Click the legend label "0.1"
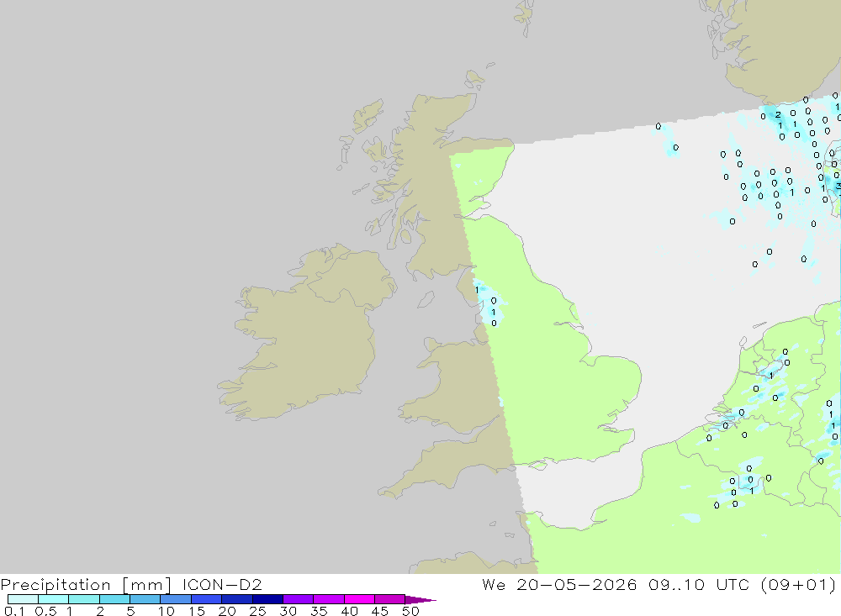The image size is (841, 616). (x=14, y=611)
